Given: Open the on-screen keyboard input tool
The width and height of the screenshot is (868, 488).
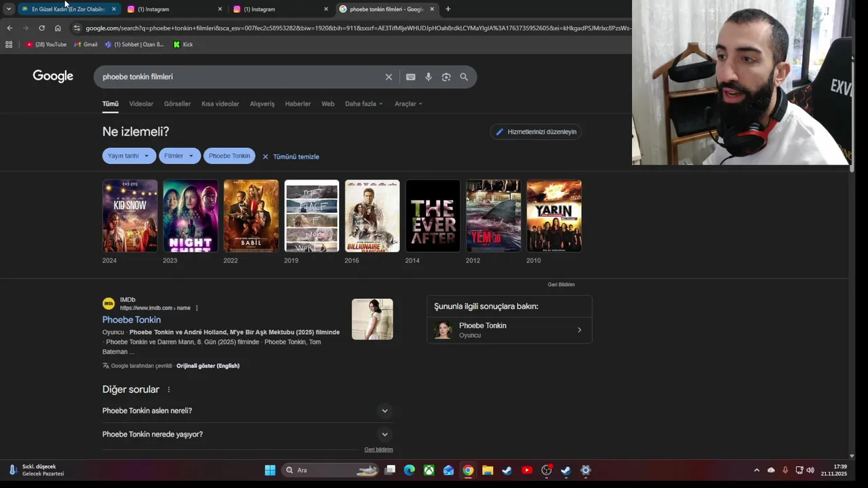Looking at the screenshot, I should coord(410,77).
